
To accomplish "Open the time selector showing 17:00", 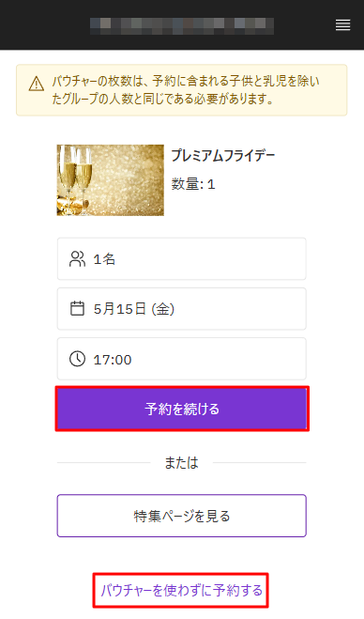I will pos(182,359).
